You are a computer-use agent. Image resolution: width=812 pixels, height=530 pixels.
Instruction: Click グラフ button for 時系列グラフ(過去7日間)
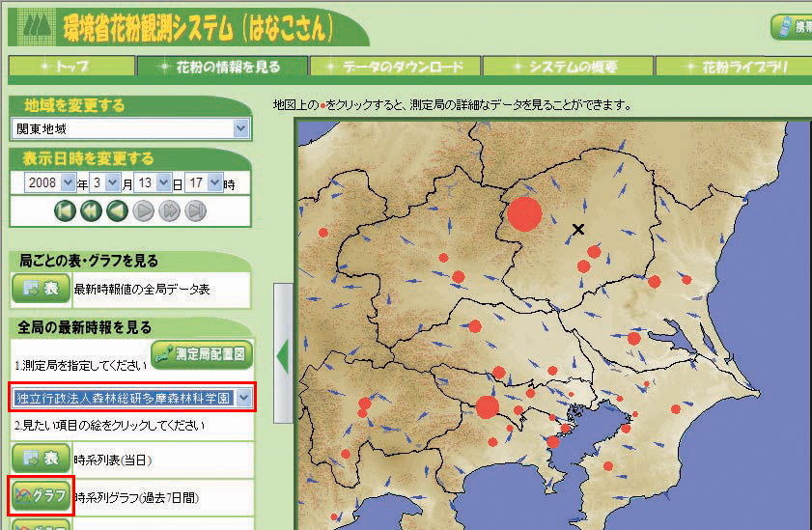[x=41, y=496]
